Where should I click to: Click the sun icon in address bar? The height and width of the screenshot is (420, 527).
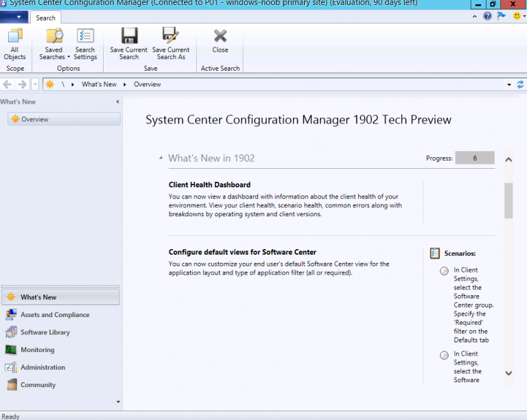tap(49, 84)
